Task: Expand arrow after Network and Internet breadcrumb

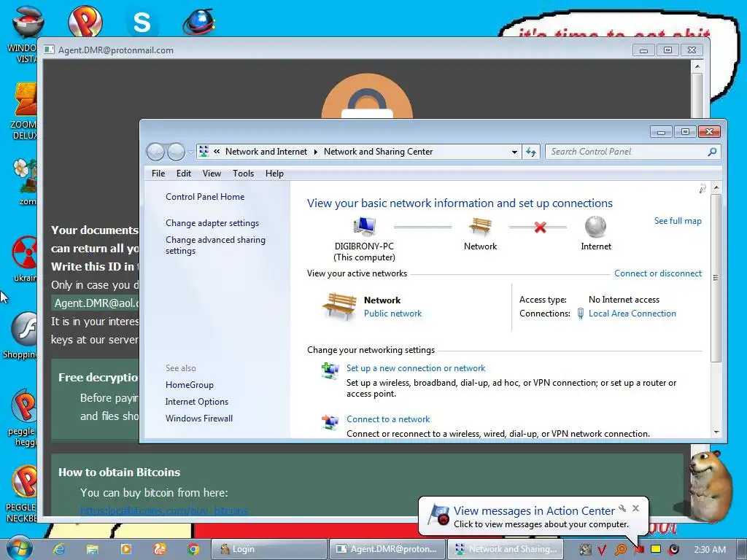Action: [315, 152]
